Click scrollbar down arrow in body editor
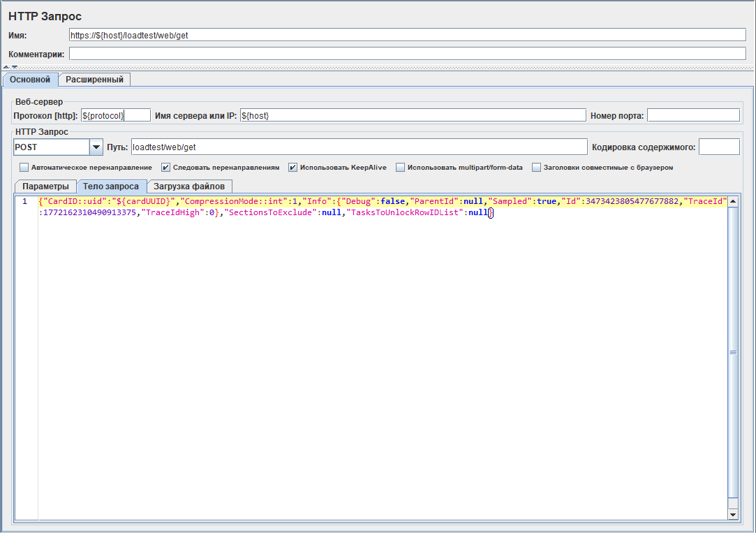 click(x=733, y=514)
